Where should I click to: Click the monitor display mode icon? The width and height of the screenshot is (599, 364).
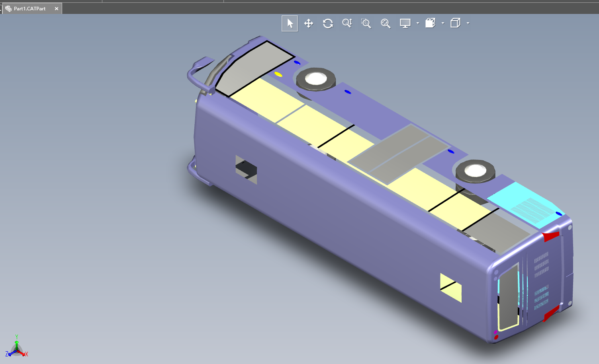(x=405, y=23)
